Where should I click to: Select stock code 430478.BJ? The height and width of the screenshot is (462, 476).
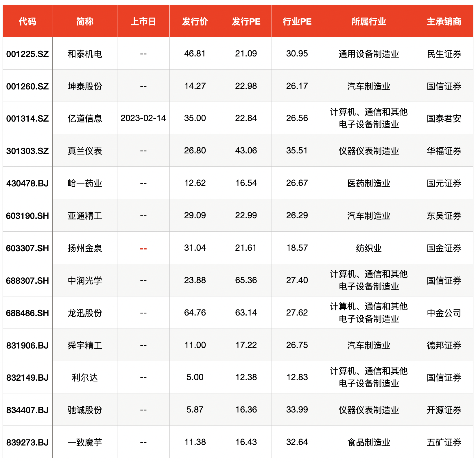(x=27, y=183)
